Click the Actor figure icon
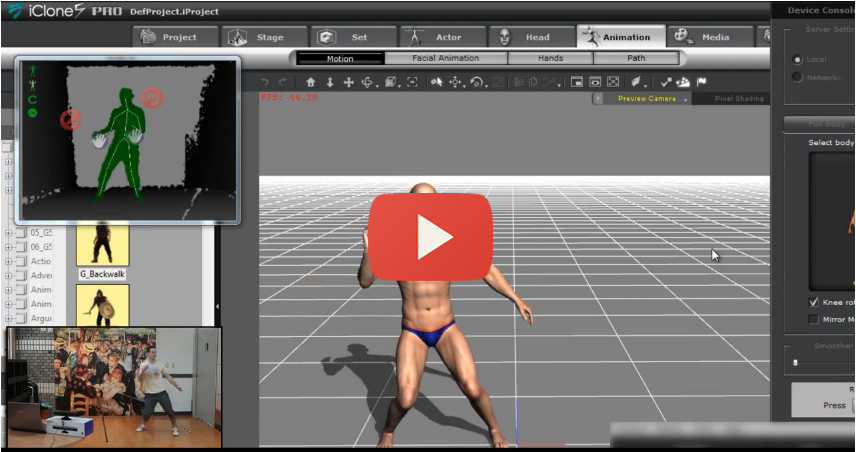The image size is (856, 452). (416, 37)
